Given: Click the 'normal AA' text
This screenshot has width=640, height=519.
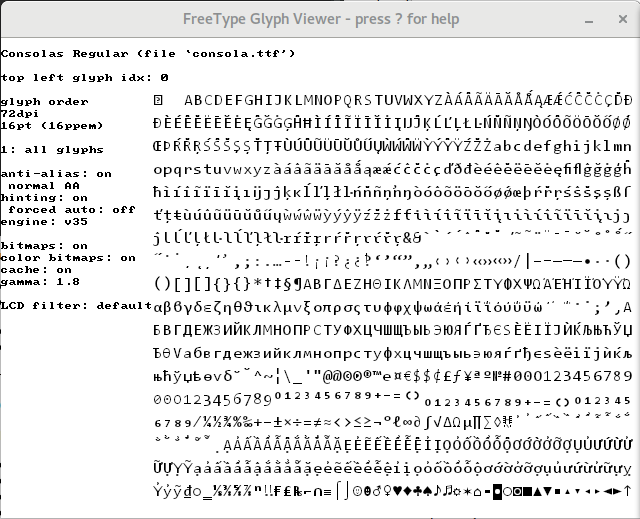Looking at the screenshot, I should (44, 186).
